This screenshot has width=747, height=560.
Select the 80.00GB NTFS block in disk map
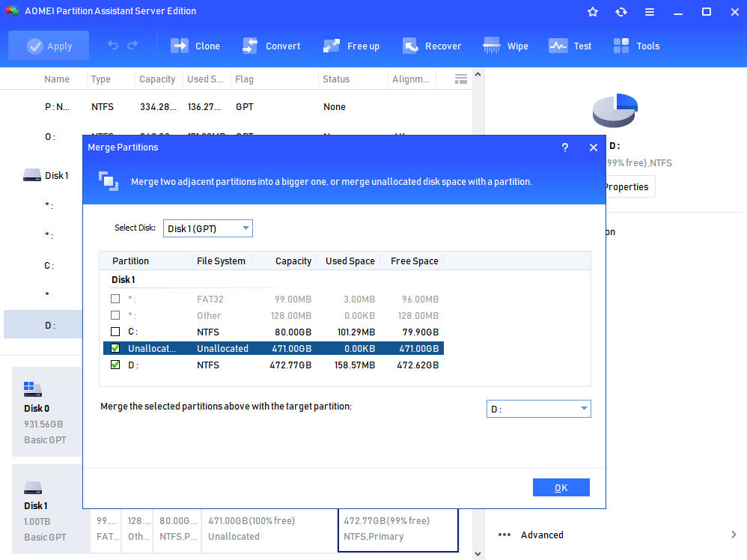point(177,530)
